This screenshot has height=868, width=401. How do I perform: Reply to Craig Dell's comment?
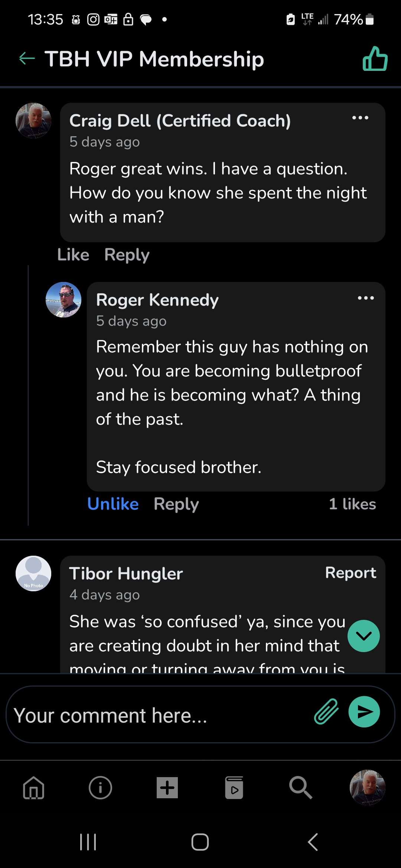(x=127, y=255)
